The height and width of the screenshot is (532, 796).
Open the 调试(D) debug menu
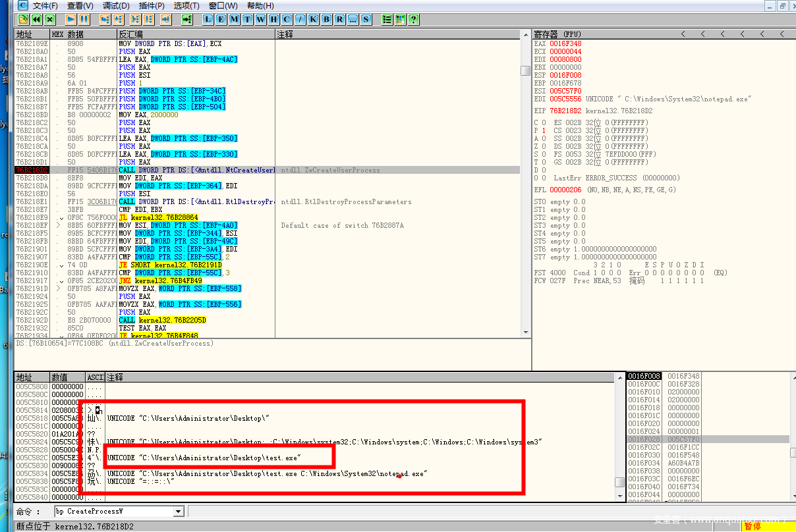(x=116, y=6)
